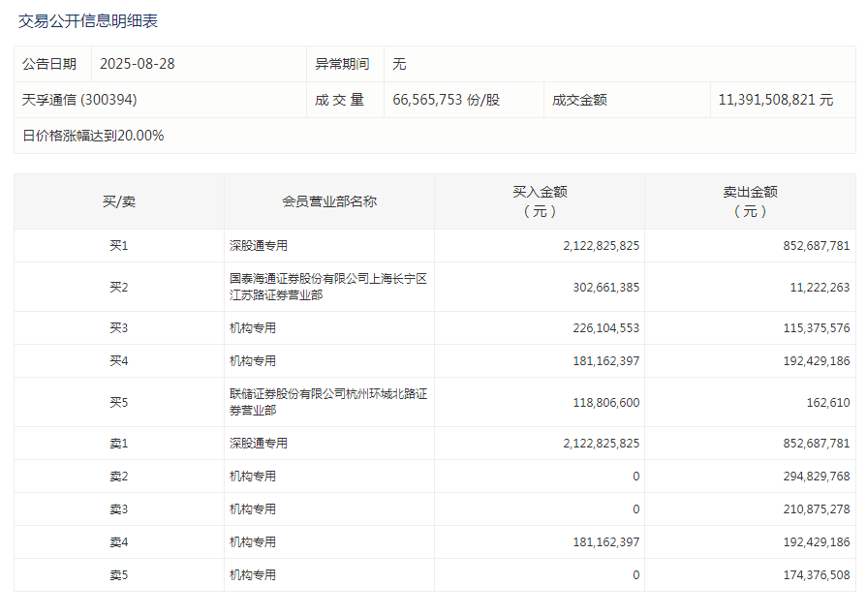Select 机构专用 in the 买3 row
Screen dimensions: 867x616
(253, 328)
